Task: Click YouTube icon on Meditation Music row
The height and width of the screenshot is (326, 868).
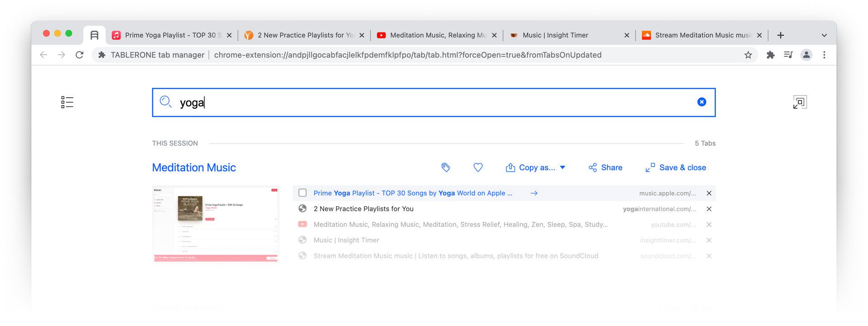Action: 302,224
